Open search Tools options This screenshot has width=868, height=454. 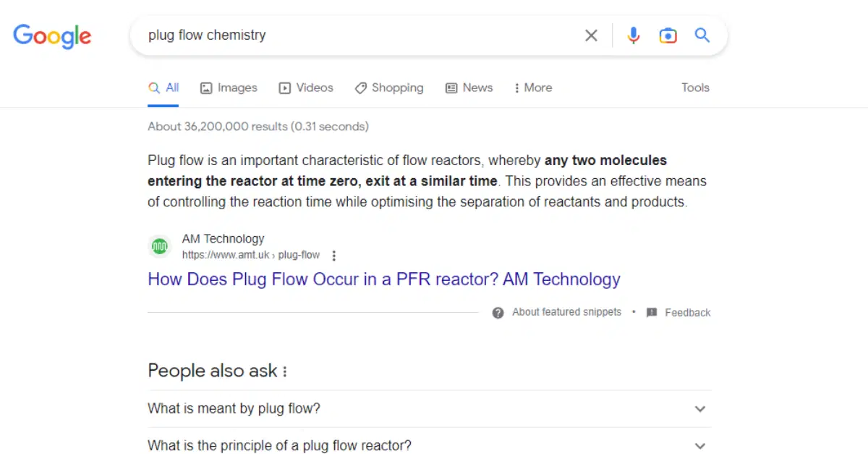click(x=694, y=88)
